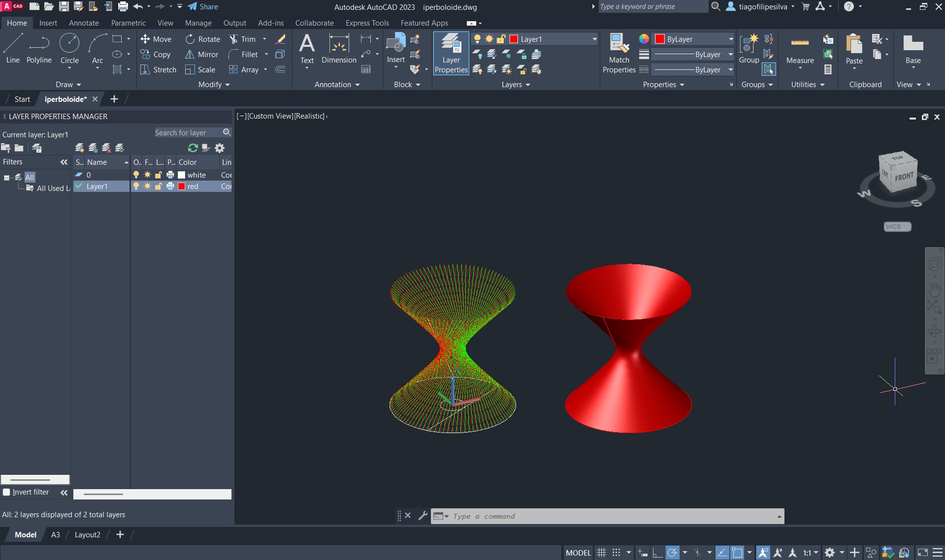Toggle lock for layer 0
This screenshot has width=945, height=560.
159,175
